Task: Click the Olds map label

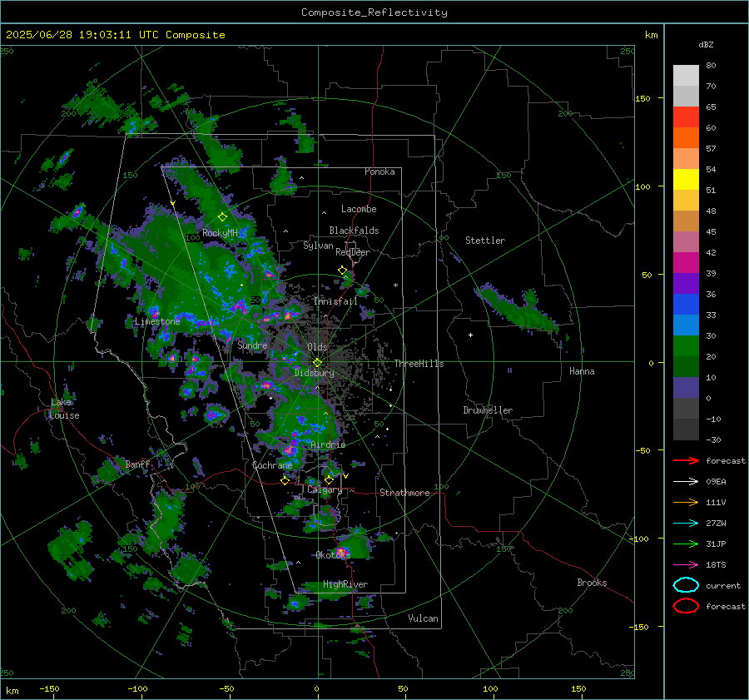Action: [317, 347]
